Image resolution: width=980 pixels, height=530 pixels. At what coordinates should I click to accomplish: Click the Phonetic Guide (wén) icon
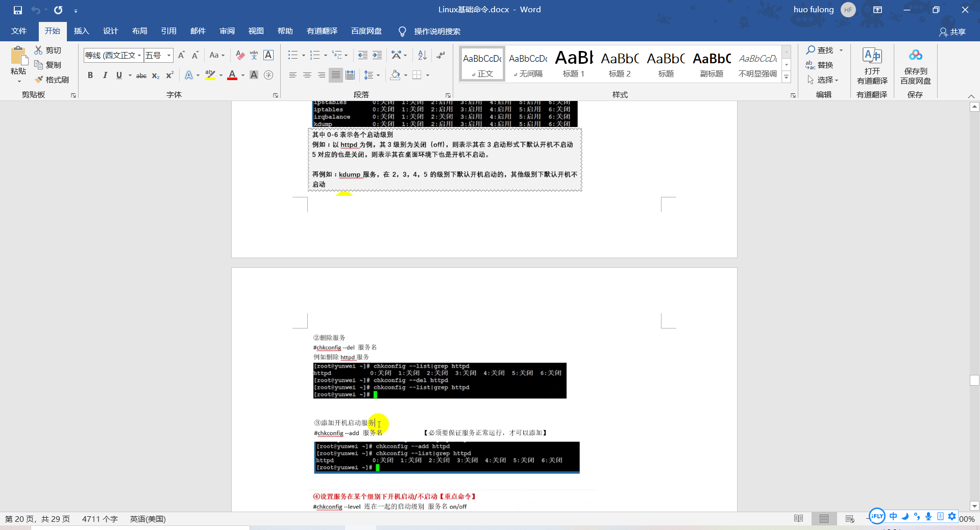(254, 55)
